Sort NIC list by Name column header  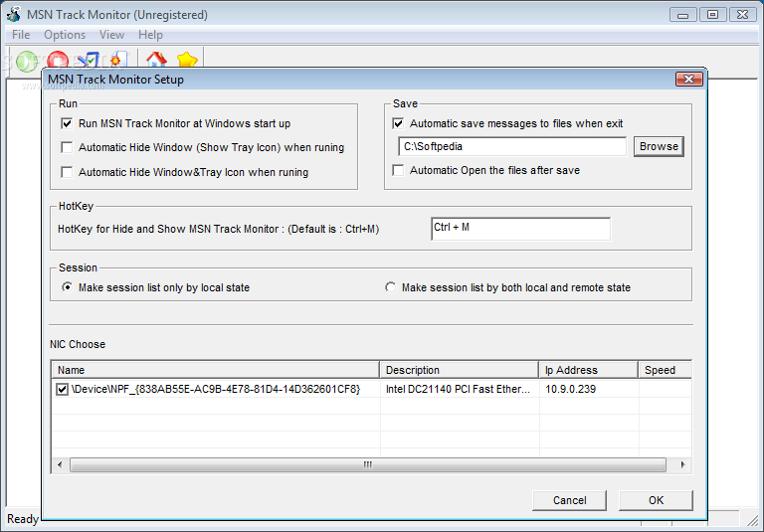point(215,370)
